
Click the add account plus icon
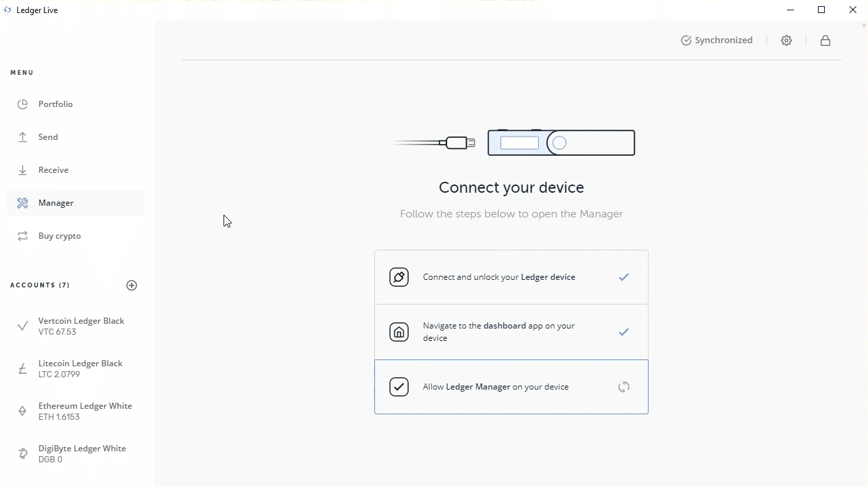(x=132, y=285)
